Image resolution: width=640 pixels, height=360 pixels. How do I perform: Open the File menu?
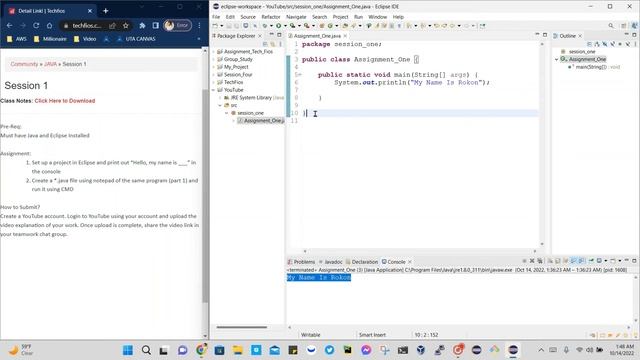(216, 17)
